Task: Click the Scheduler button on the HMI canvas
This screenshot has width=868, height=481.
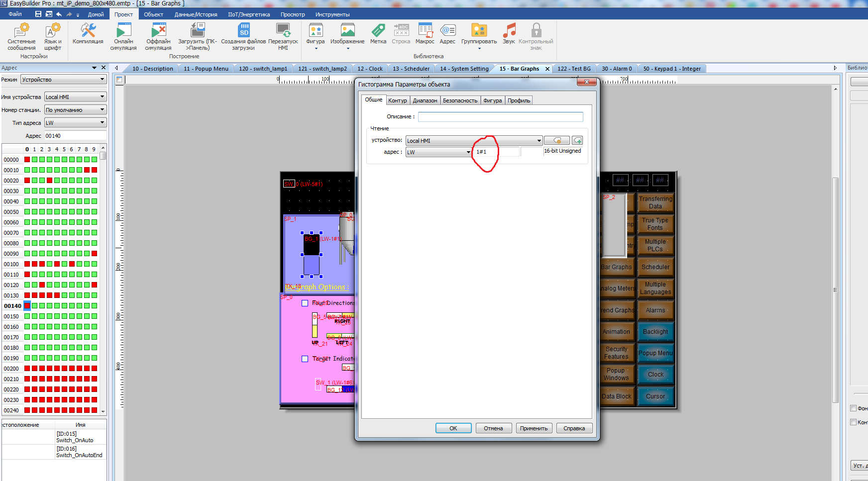Action: point(655,267)
